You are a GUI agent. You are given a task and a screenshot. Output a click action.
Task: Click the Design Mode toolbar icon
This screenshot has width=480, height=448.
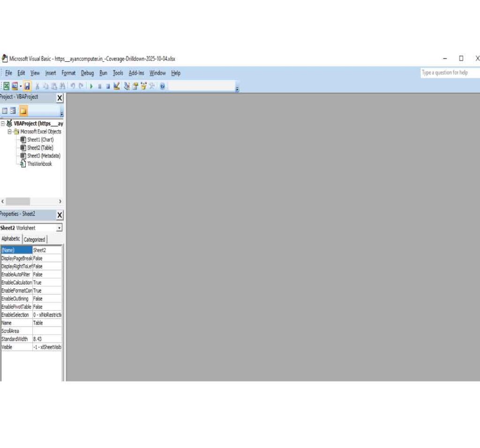(x=117, y=86)
